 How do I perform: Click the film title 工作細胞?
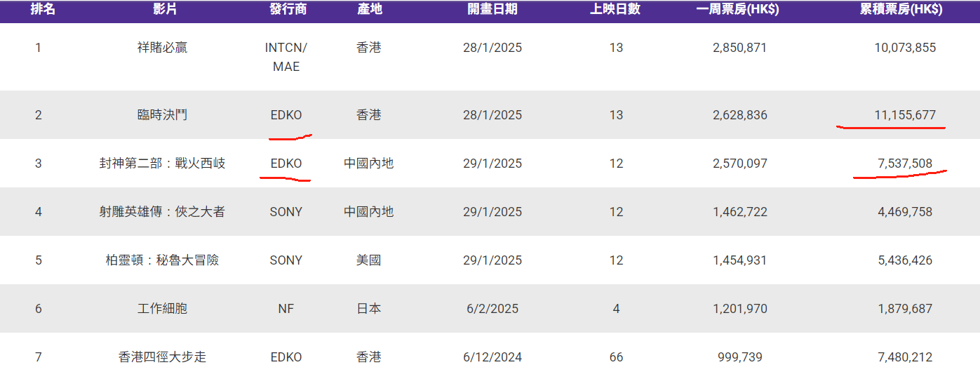(x=162, y=309)
